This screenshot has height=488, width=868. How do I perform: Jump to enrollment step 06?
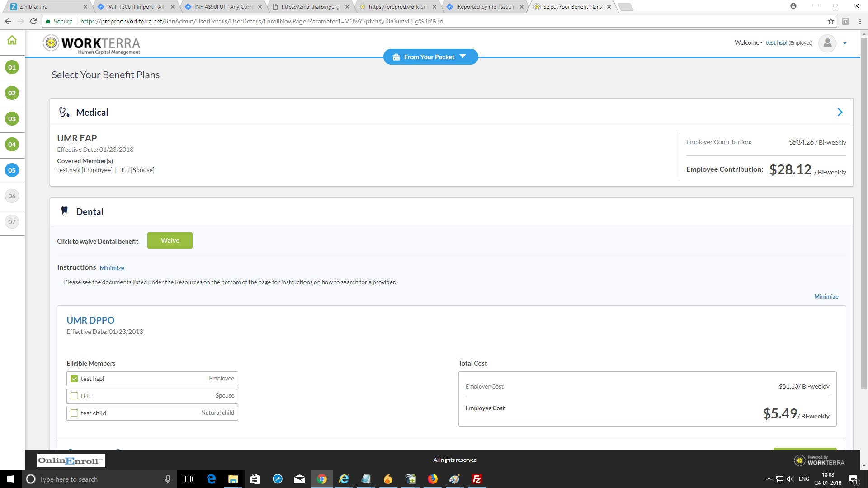coord(12,196)
